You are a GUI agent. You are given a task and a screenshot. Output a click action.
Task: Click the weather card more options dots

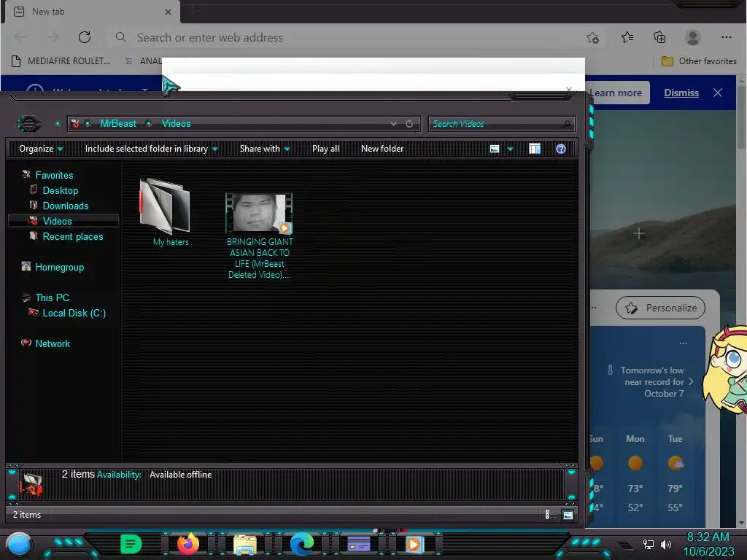click(x=683, y=343)
